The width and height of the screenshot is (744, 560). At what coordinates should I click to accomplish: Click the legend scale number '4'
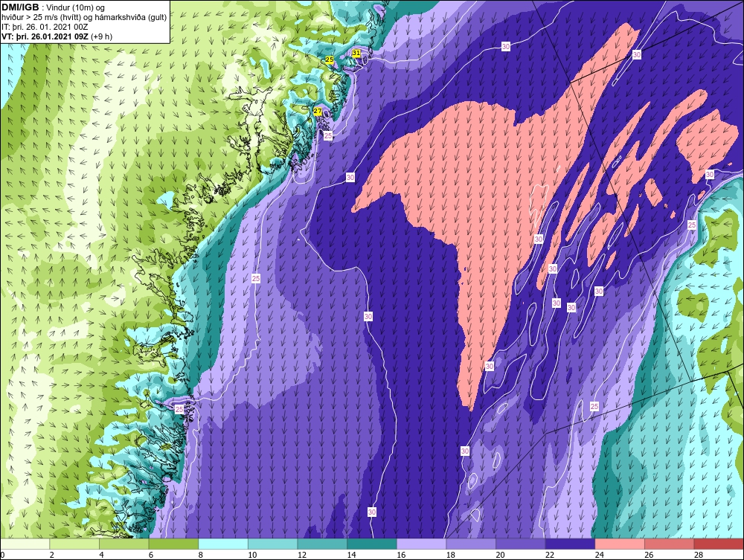click(x=101, y=555)
